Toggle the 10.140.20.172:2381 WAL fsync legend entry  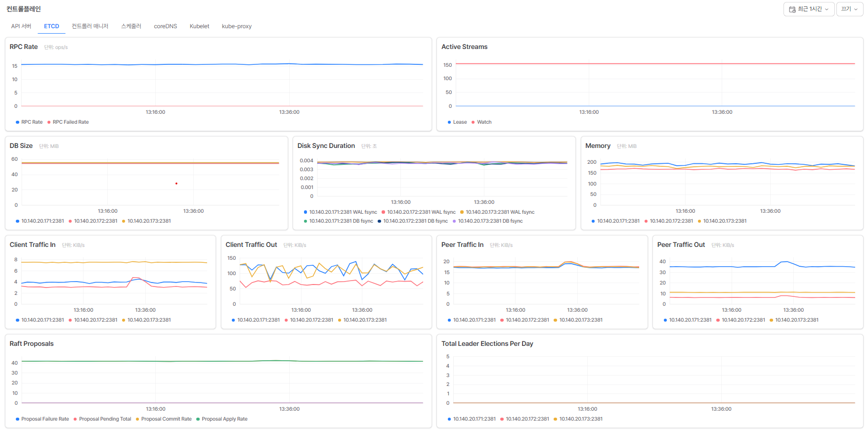[x=419, y=212]
